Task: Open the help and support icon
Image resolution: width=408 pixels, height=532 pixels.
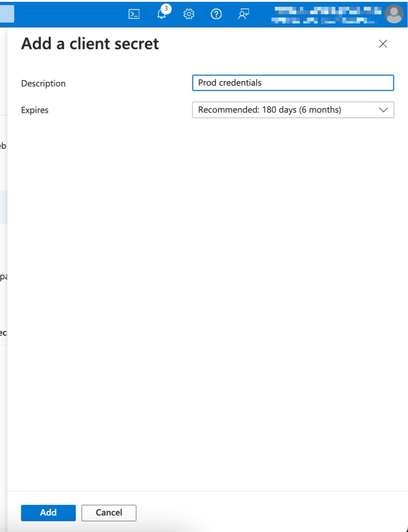Action: (215, 14)
